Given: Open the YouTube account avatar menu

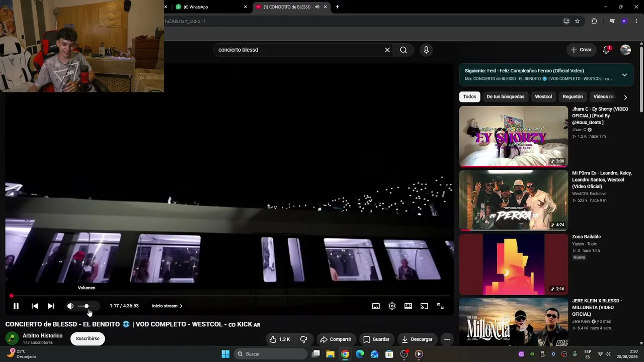Looking at the screenshot, I should (x=625, y=50).
